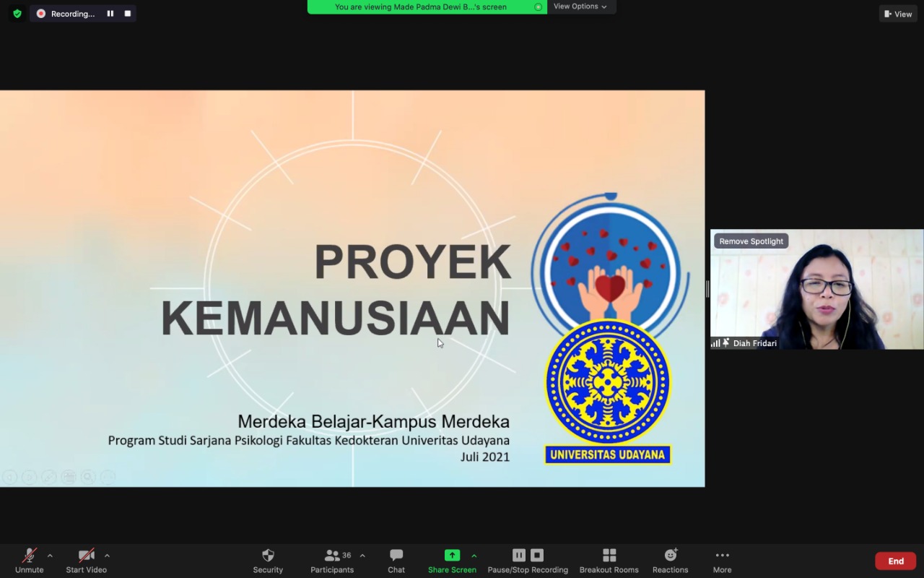
Task: Click the Universitas Udayana round emblem
Action: 608,382
